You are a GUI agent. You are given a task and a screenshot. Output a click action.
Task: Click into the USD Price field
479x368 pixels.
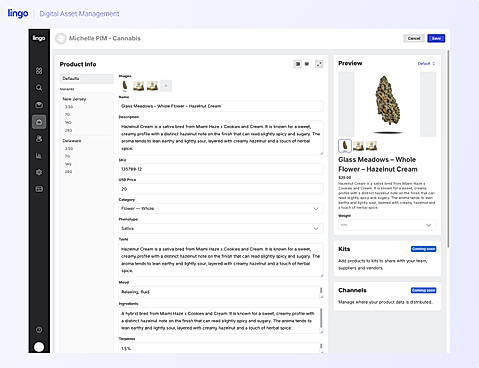[x=220, y=189]
